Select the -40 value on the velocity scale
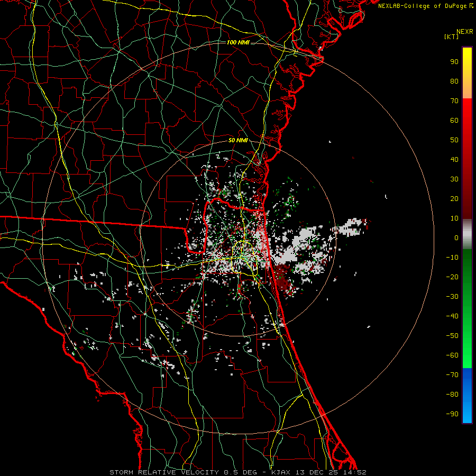The height and width of the screenshot is (476, 476). click(x=452, y=316)
